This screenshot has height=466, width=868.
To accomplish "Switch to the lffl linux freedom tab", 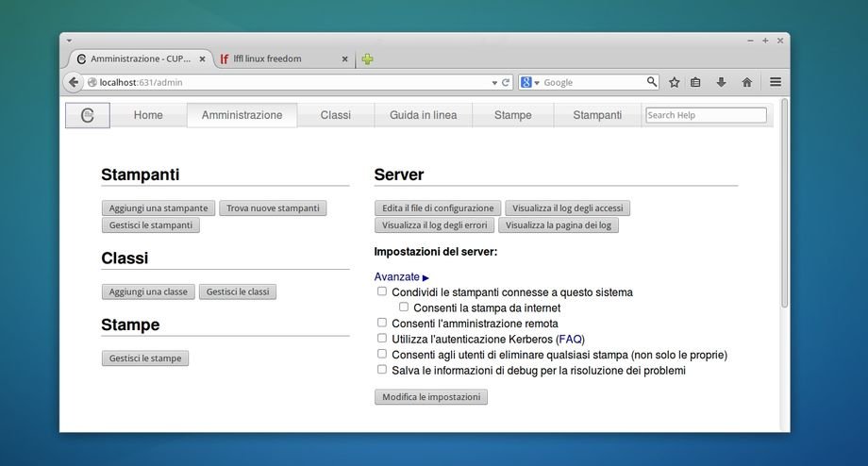I will click(279, 58).
